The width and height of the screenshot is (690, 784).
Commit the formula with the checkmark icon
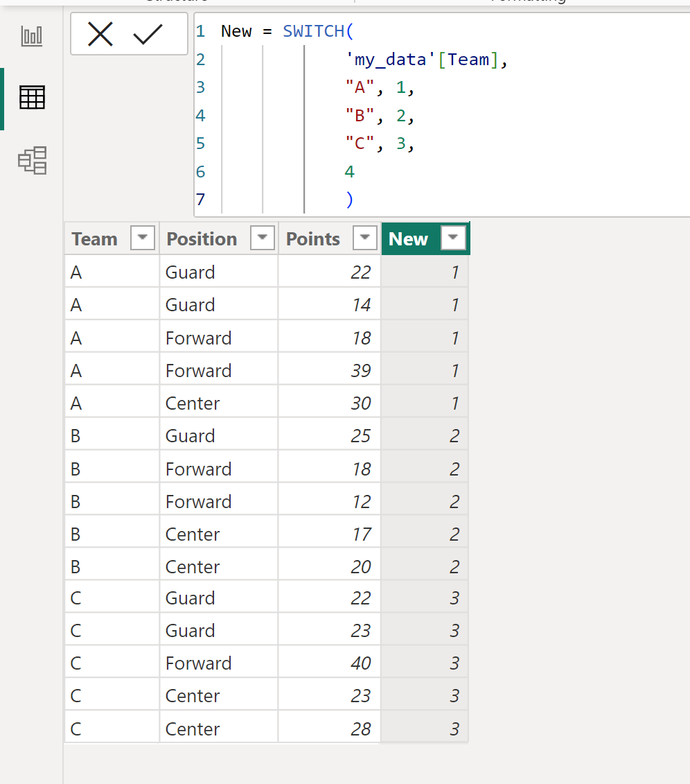pos(148,35)
